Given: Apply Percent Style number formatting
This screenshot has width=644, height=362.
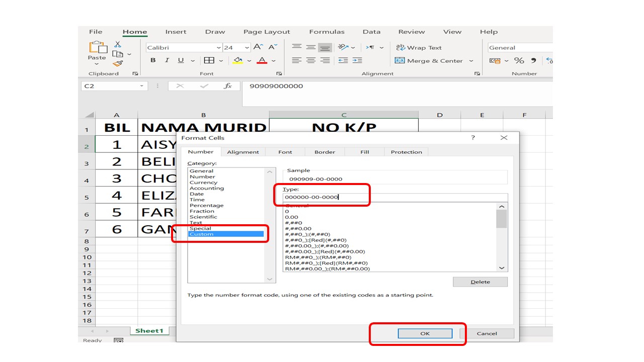Looking at the screenshot, I should point(519,60).
